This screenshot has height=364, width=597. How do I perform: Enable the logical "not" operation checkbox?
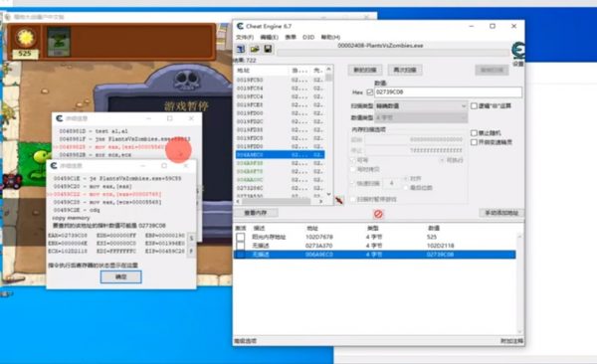tap(474, 105)
